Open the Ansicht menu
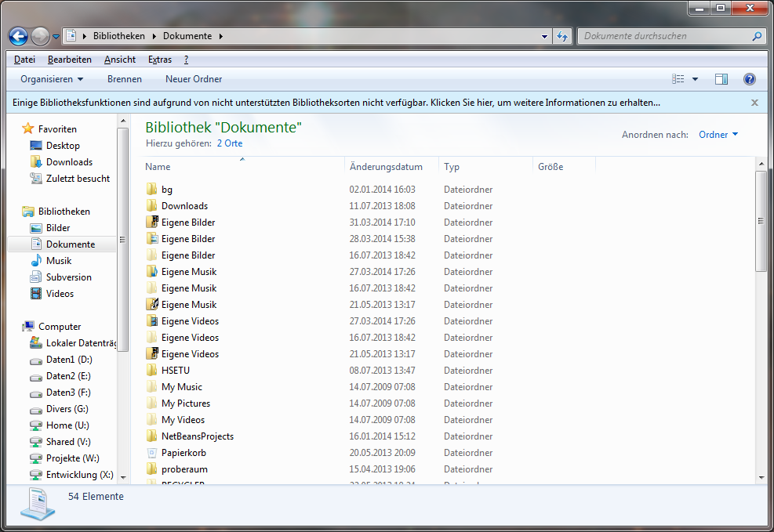774x532 pixels. (x=120, y=60)
